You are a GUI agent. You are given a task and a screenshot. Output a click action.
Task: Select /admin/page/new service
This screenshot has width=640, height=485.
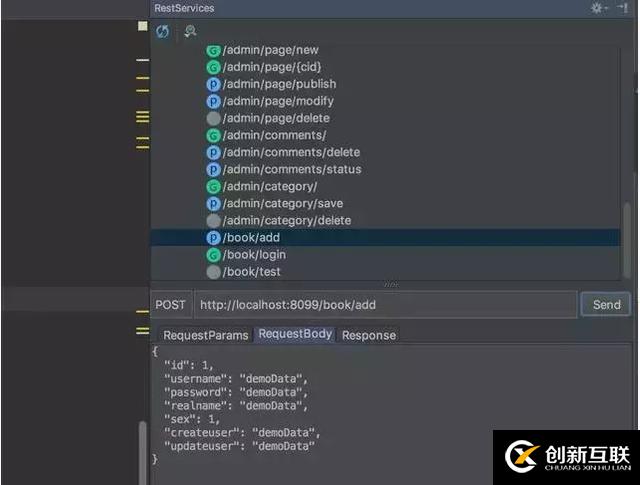(x=270, y=50)
